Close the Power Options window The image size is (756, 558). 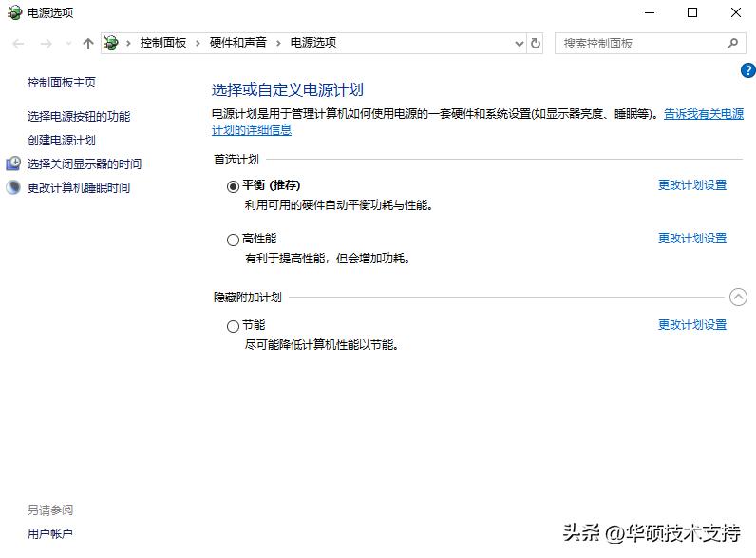pyautogui.click(x=736, y=12)
